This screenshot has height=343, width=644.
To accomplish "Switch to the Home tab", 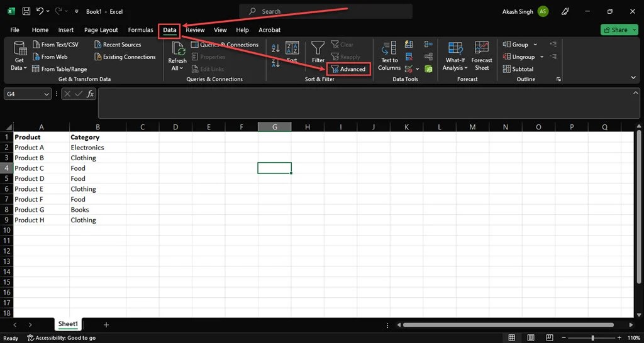I will click(x=40, y=30).
